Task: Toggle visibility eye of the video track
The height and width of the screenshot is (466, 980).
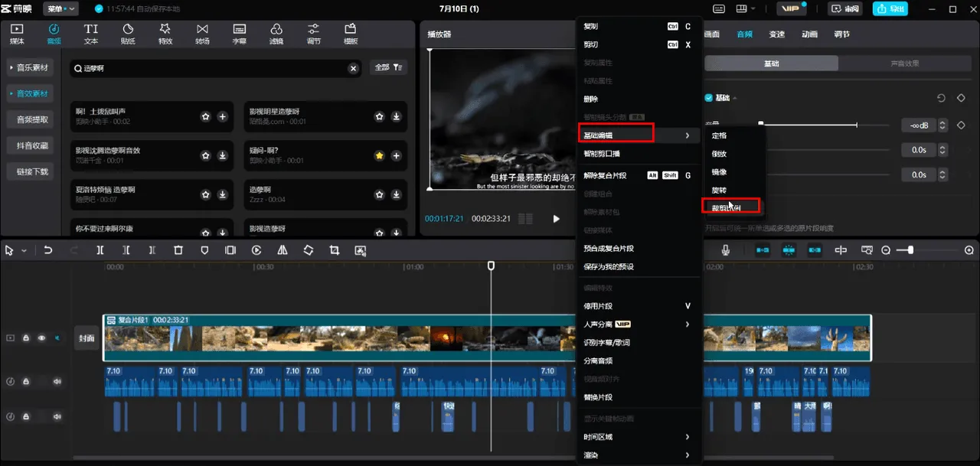Action: pyautogui.click(x=41, y=337)
